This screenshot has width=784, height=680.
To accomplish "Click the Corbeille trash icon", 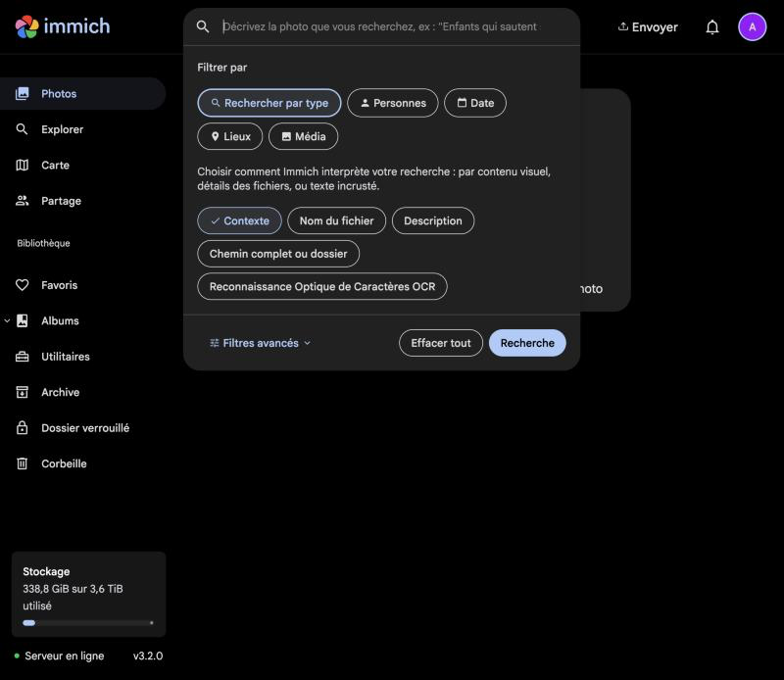I will pyautogui.click(x=22, y=463).
